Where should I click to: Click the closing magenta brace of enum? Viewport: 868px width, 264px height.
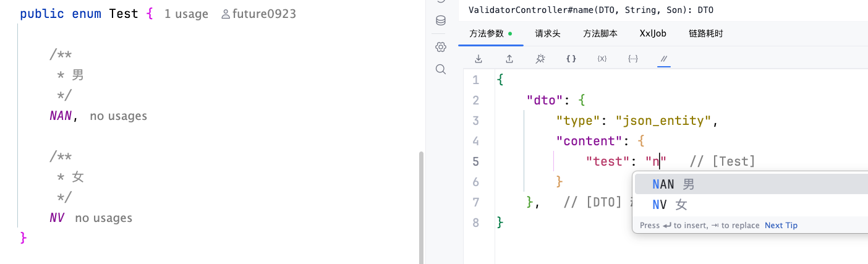tap(24, 238)
